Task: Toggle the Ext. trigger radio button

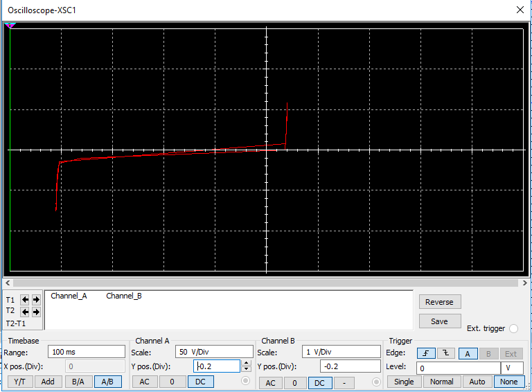Action: pos(513,328)
